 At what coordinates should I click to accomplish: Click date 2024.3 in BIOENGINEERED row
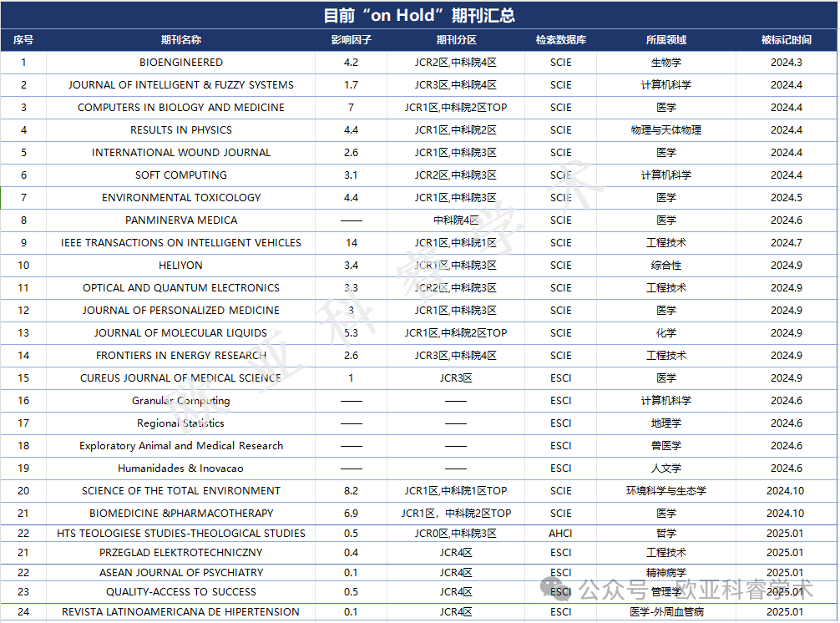787,62
